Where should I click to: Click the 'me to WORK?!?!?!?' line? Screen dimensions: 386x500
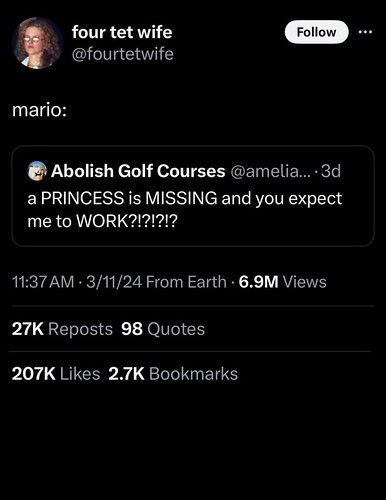point(102,221)
